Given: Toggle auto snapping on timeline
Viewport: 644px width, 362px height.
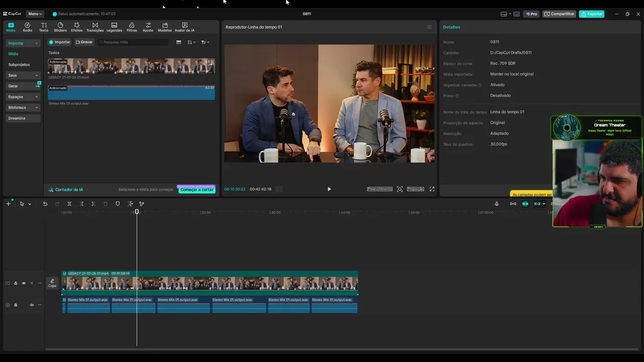Looking at the screenshot, I should [525, 204].
